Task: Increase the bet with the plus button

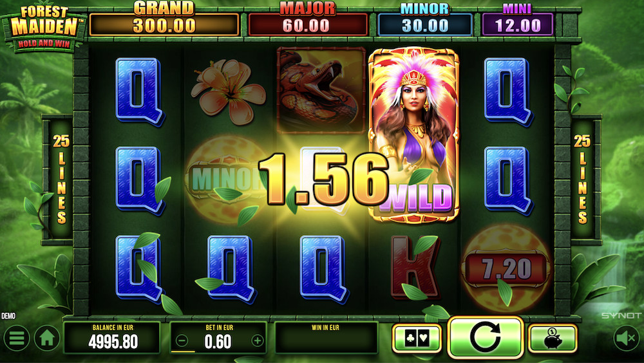Action: 258,341
